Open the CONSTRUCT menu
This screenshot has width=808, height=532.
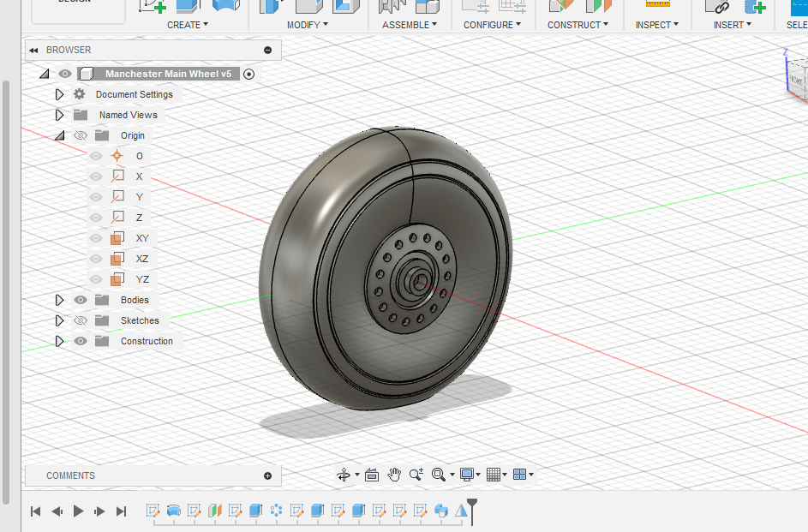[x=578, y=25]
